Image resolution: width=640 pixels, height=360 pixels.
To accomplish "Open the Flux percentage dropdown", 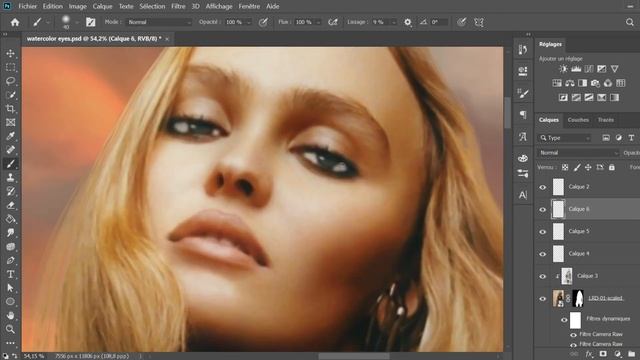I will pyautogui.click(x=318, y=22).
